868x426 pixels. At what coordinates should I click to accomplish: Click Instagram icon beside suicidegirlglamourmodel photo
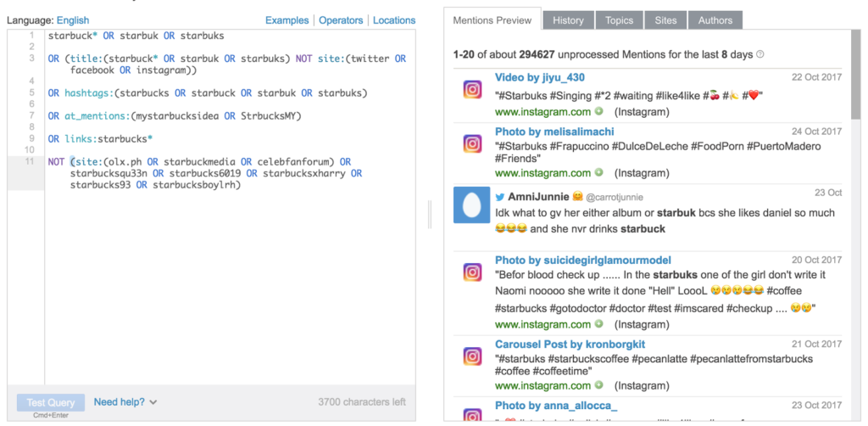click(x=472, y=272)
